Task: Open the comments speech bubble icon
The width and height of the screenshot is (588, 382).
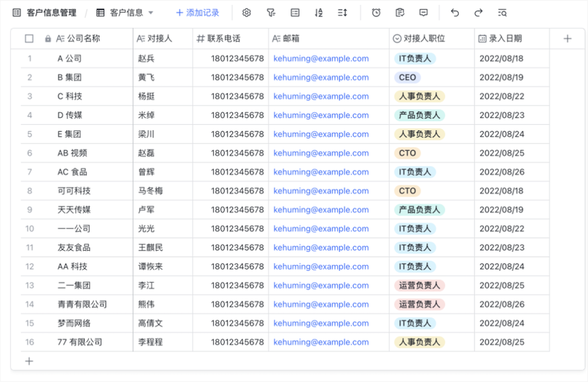Action: [x=423, y=13]
